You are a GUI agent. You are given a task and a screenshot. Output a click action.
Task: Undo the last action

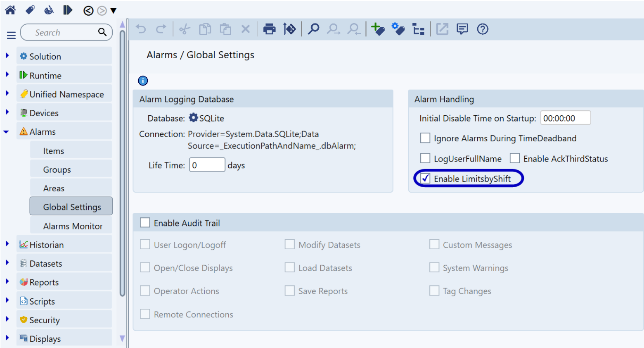coord(141,29)
